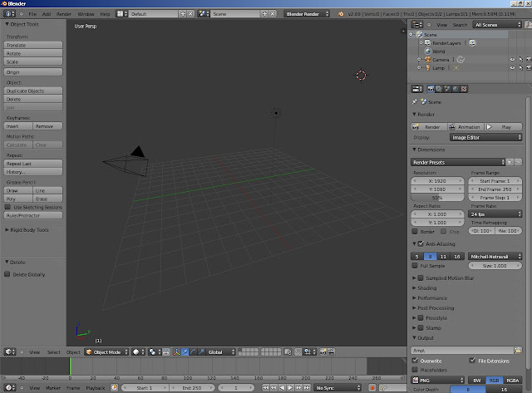Viewport: 532px width, 393px height.
Task: Enable the Use Sketching Sessions checkbox
Action: click(8, 207)
